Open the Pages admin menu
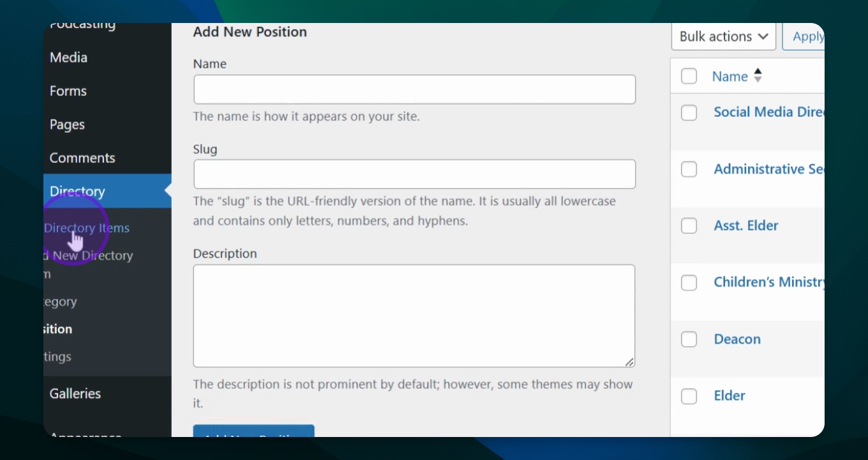This screenshot has width=868, height=460. click(x=67, y=125)
